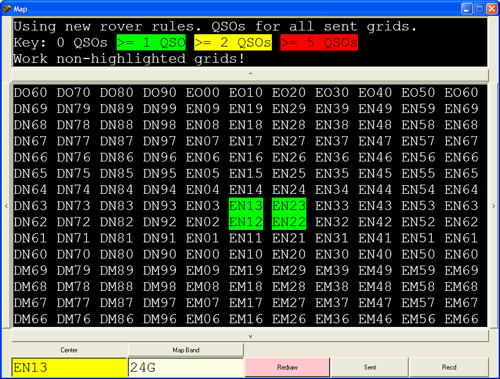Click grid cell EO60
500x379 pixels.
click(x=461, y=92)
